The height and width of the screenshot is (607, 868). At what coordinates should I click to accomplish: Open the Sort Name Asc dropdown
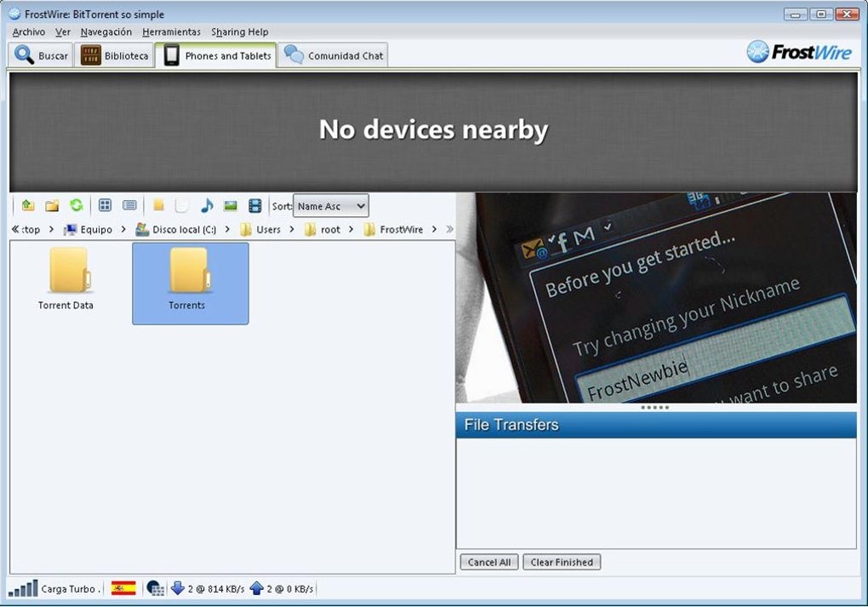click(x=330, y=206)
